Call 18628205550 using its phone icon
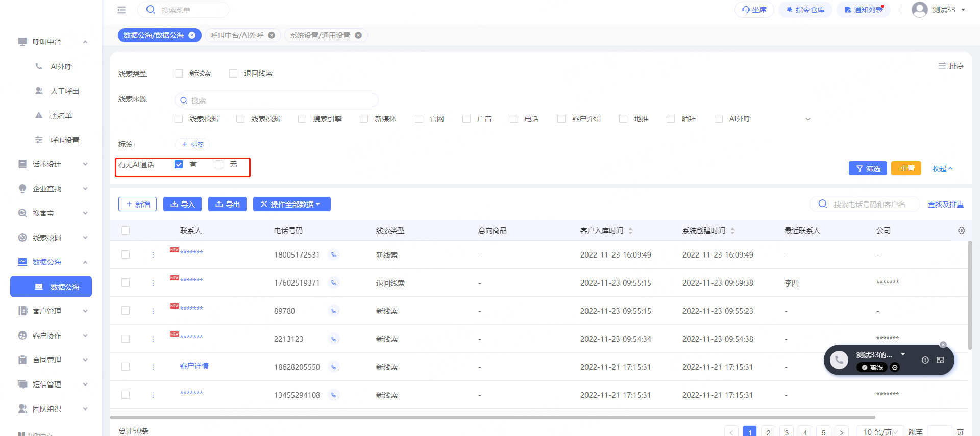This screenshot has height=436, width=980. click(334, 367)
